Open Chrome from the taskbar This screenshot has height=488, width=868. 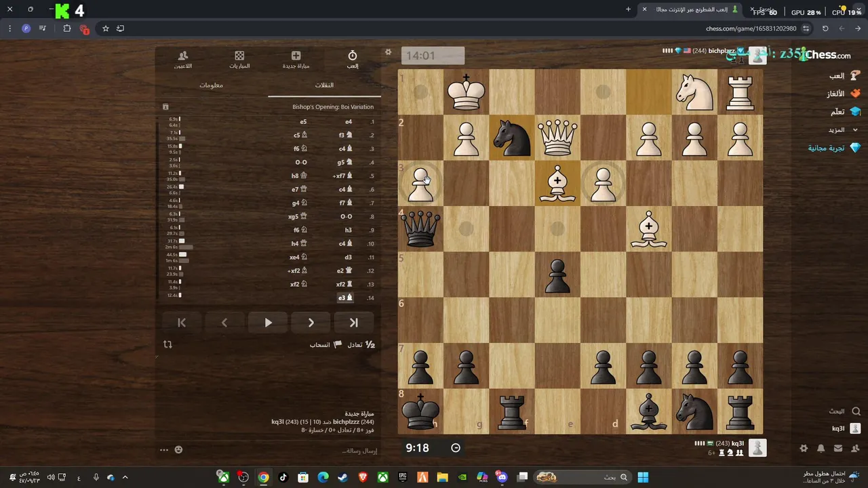(x=263, y=477)
